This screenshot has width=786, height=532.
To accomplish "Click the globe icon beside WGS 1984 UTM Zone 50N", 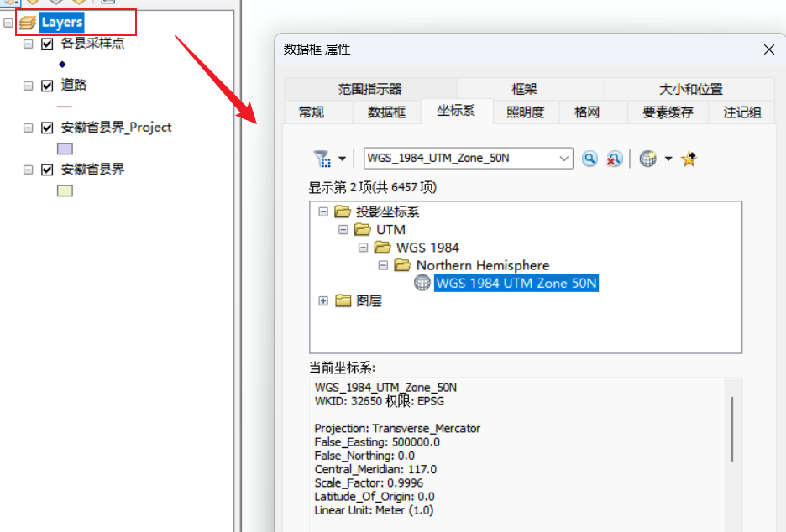I will pos(422,283).
